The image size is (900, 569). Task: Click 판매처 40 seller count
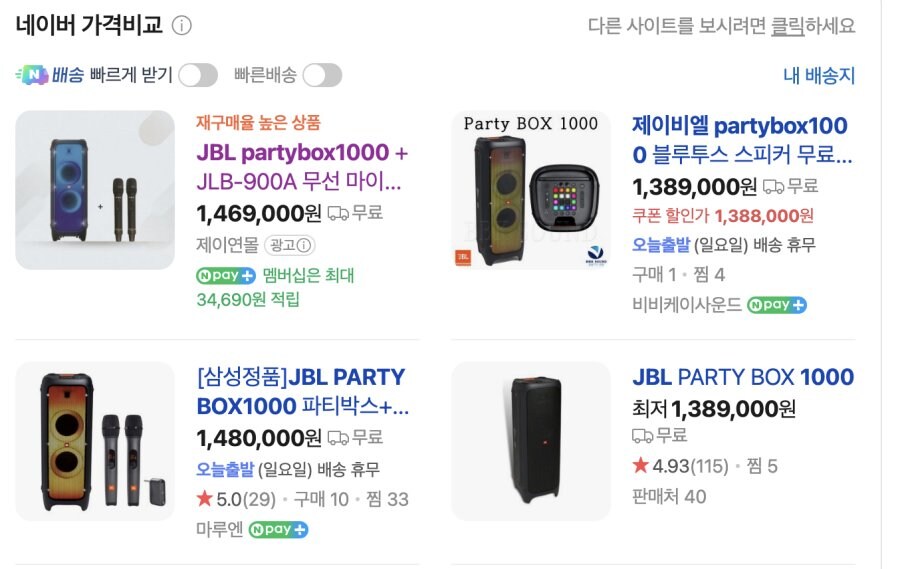click(669, 496)
